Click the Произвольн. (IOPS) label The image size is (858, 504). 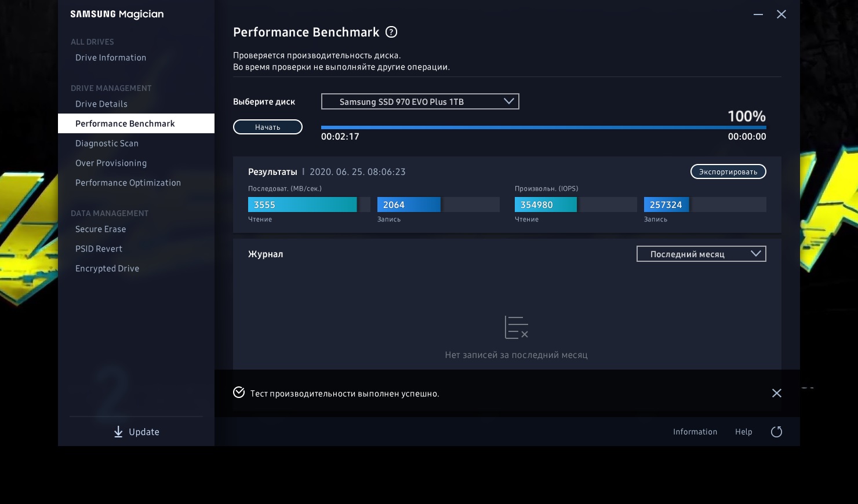coord(547,188)
